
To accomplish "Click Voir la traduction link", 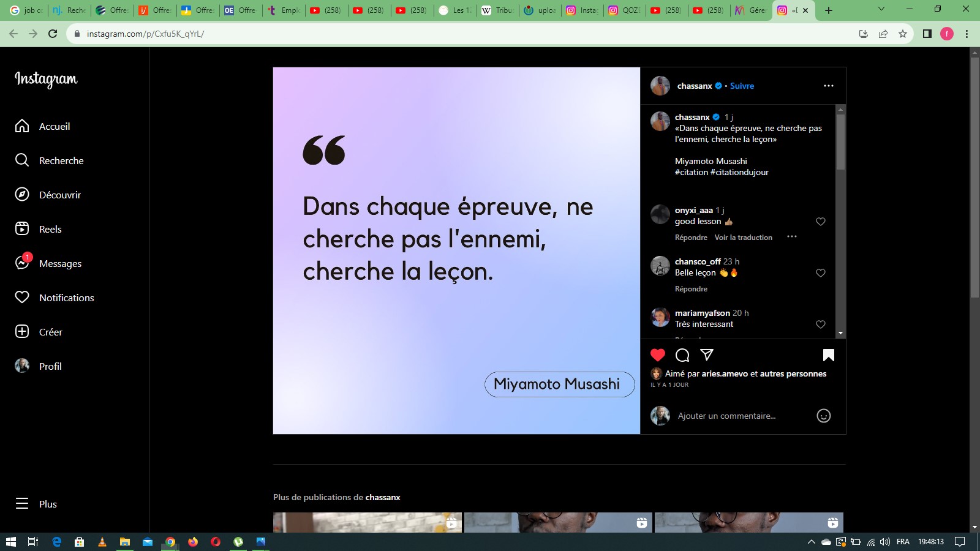I will pos(743,238).
